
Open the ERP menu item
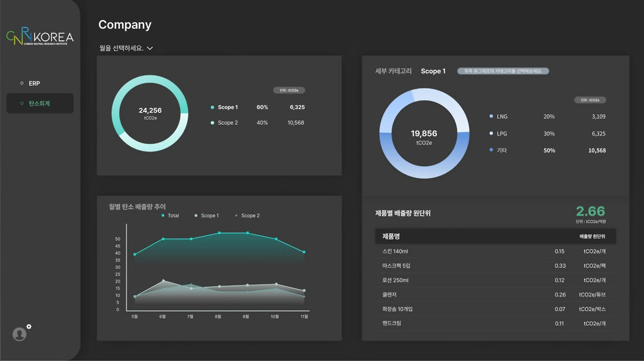pyautogui.click(x=40, y=83)
